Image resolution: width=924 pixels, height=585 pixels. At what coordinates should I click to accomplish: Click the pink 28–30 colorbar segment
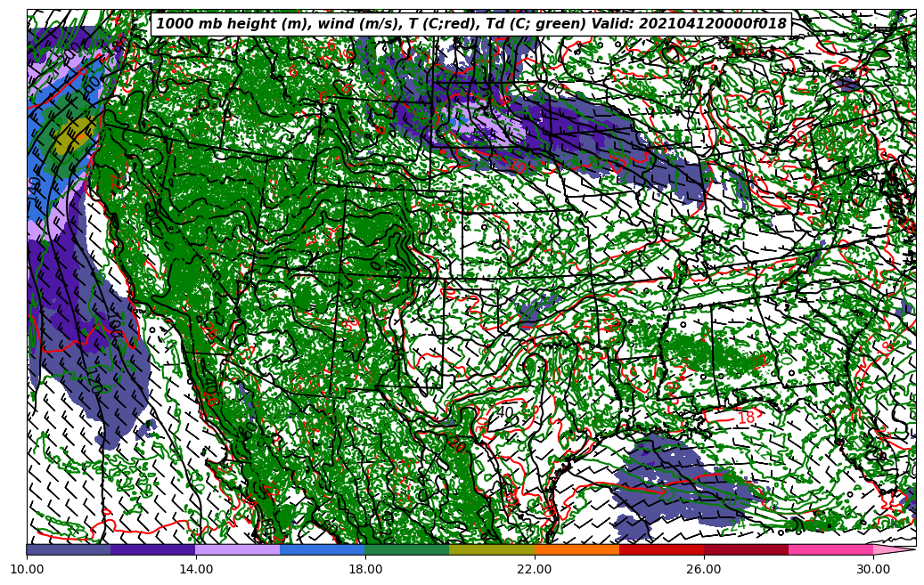[830, 549]
